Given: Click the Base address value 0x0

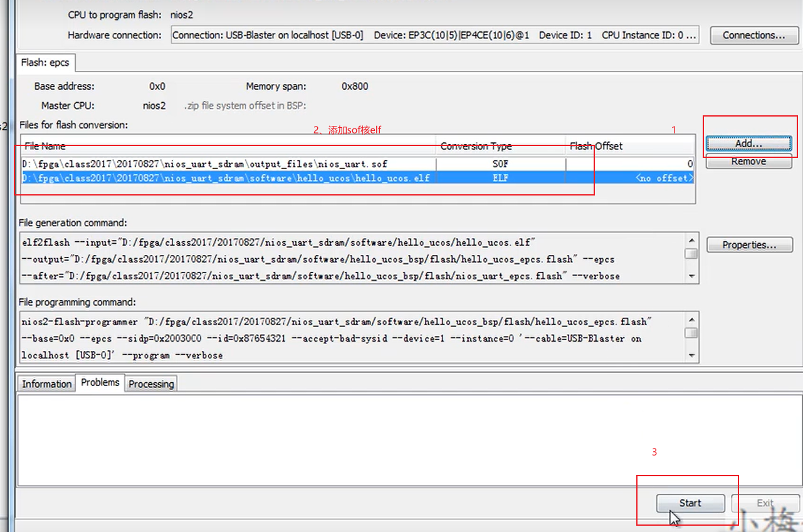Looking at the screenshot, I should 157,86.
